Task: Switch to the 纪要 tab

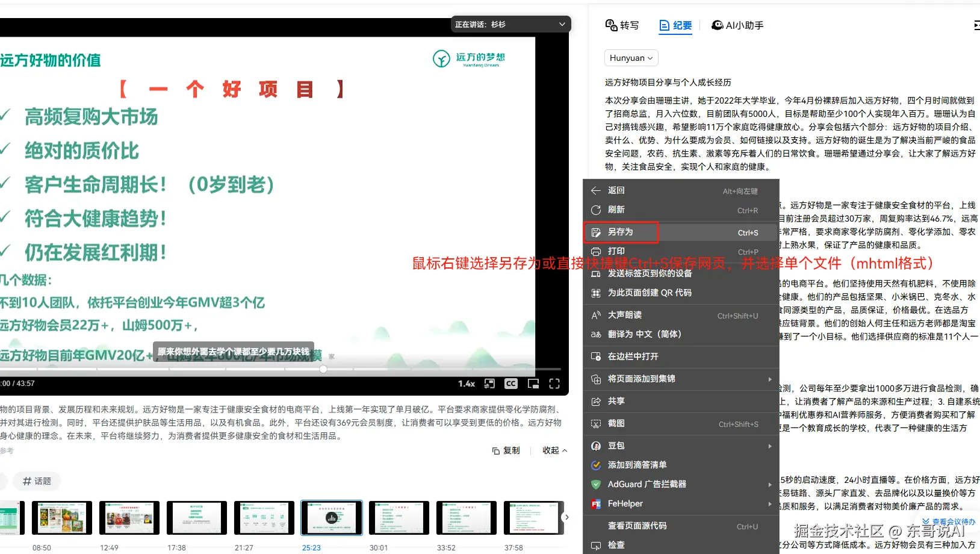Action: tap(675, 25)
